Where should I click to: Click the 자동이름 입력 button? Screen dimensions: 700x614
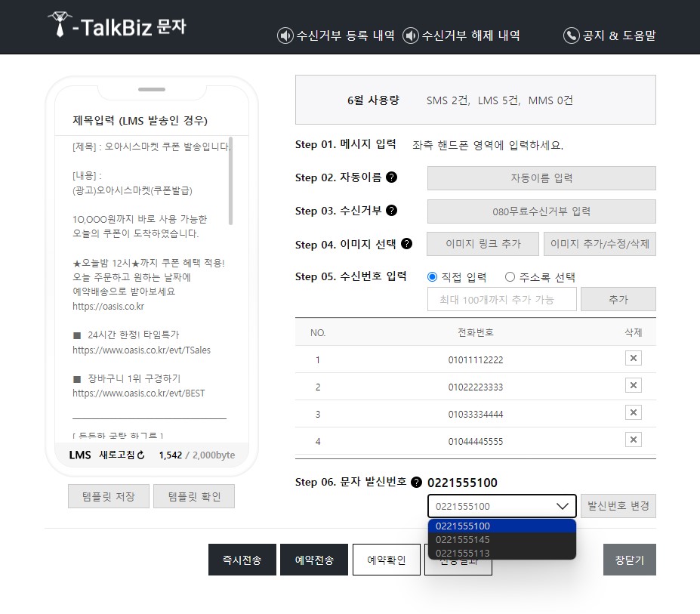coord(541,178)
